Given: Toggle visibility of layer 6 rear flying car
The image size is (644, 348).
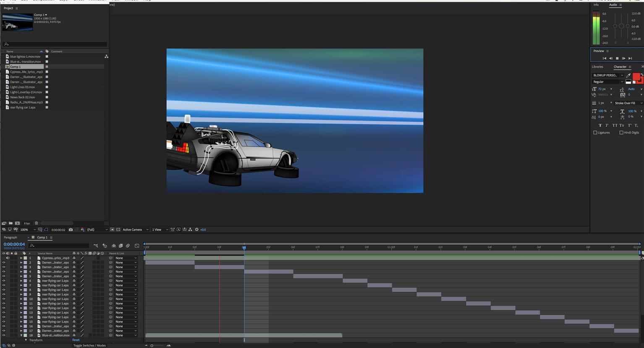Looking at the screenshot, I should click(4, 281).
